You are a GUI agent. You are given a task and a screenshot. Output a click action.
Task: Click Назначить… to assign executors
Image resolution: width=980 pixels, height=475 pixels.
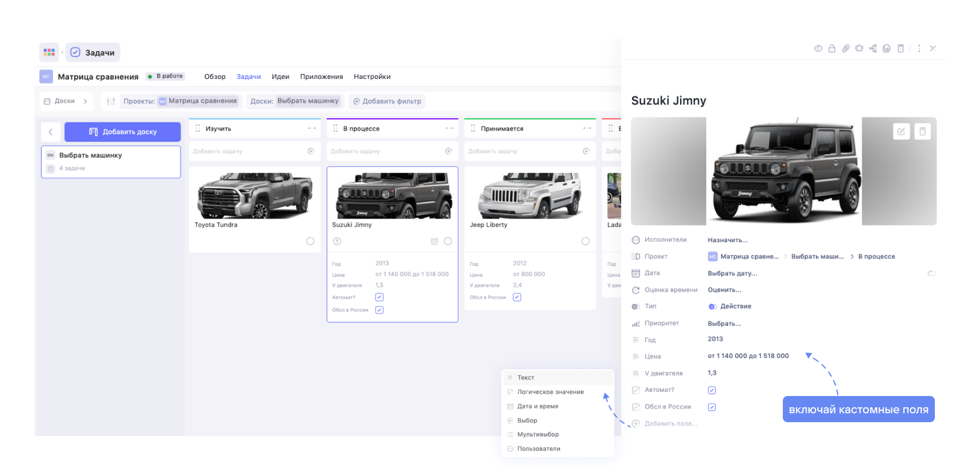click(x=728, y=240)
